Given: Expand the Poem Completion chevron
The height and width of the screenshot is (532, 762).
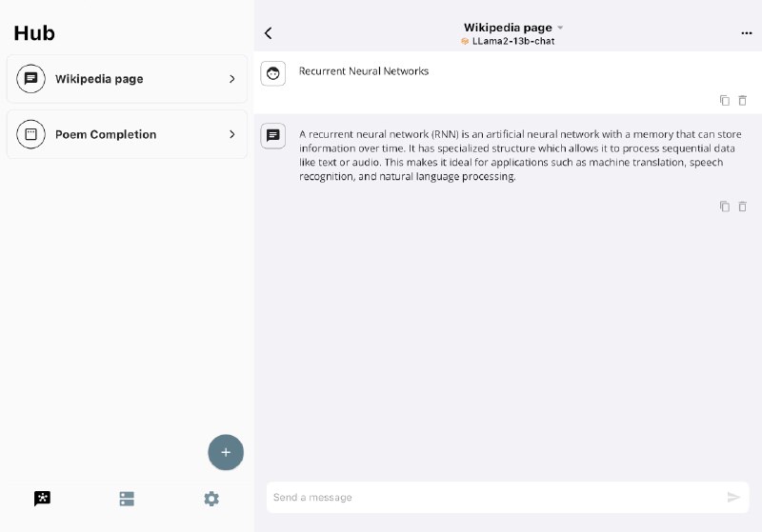Looking at the screenshot, I should tap(231, 134).
